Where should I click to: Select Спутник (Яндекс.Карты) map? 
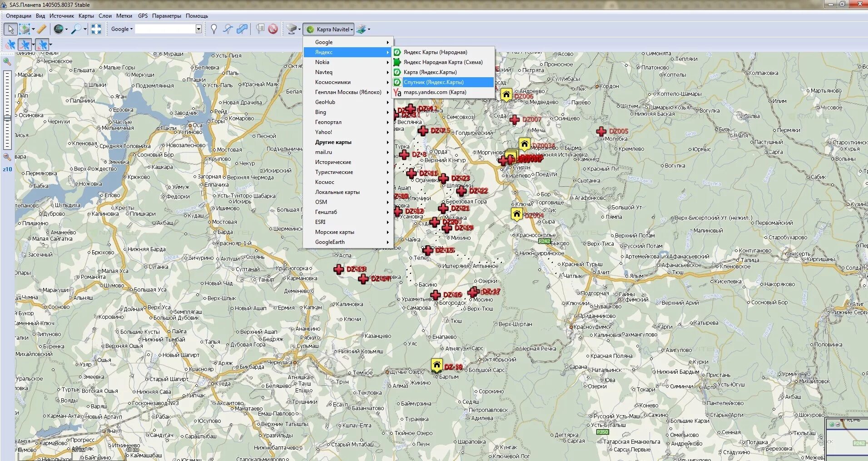pyautogui.click(x=443, y=82)
